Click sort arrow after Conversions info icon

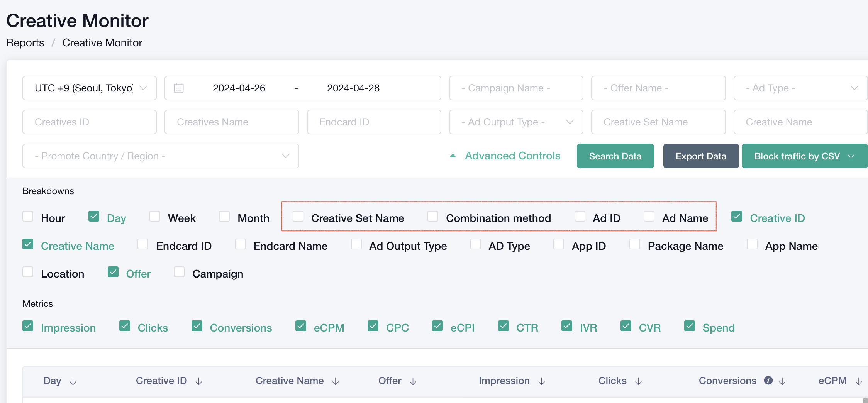pyautogui.click(x=782, y=381)
